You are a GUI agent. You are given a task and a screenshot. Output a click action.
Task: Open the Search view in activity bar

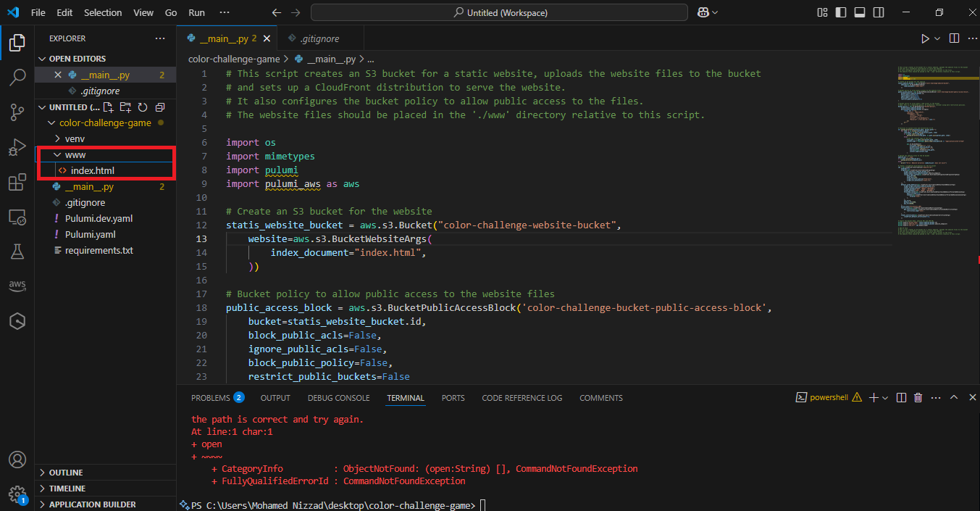[17, 77]
